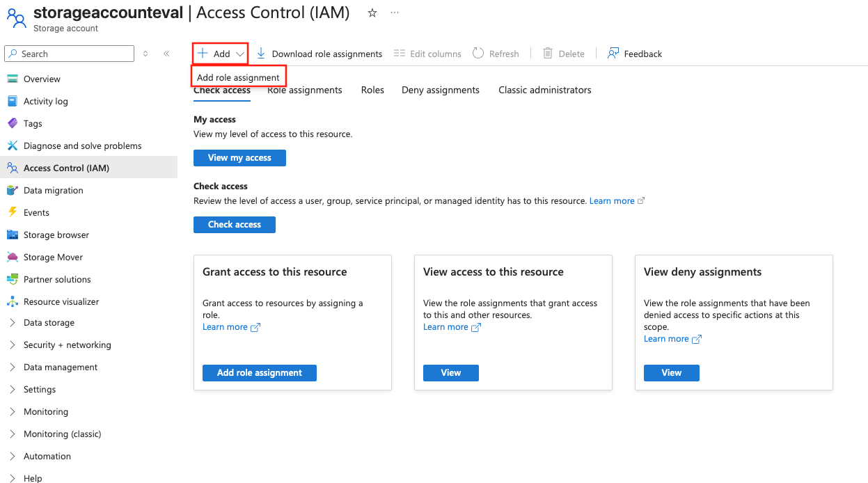
Task: Open Storage browser from the sidebar icon
Action: point(13,235)
